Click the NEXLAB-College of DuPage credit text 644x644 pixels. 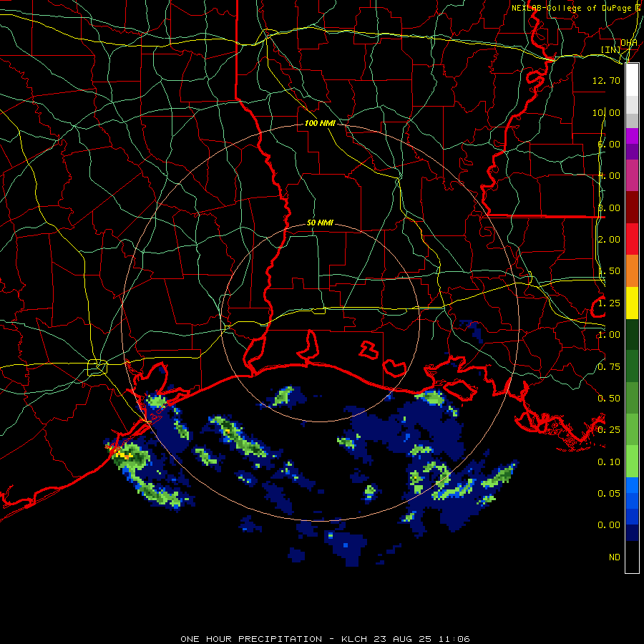[571, 8]
